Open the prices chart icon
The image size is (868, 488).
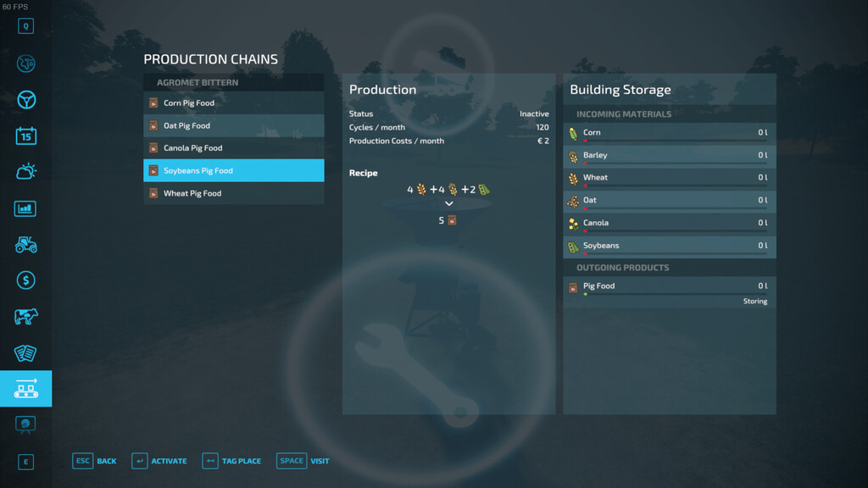tap(25, 208)
